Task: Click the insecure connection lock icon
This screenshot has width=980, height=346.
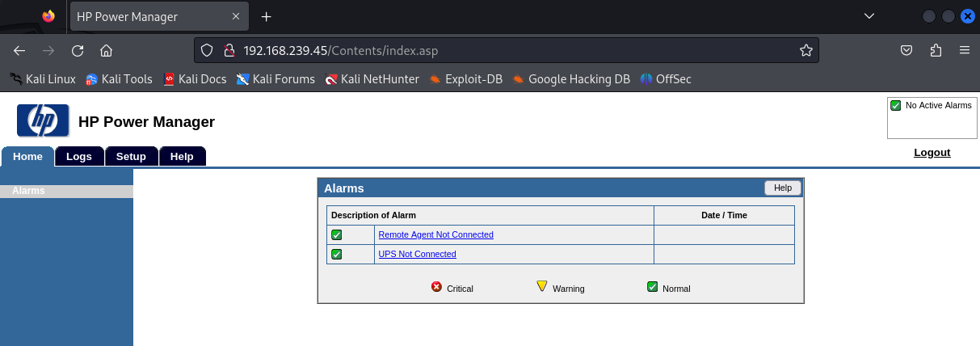Action: (x=229, y=50)
